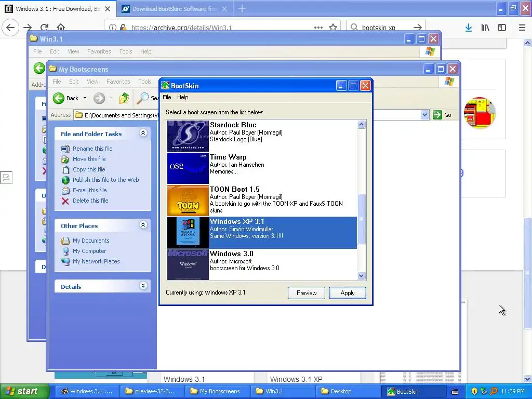Open the View menu in My Bootscreens

coord(92,82)
